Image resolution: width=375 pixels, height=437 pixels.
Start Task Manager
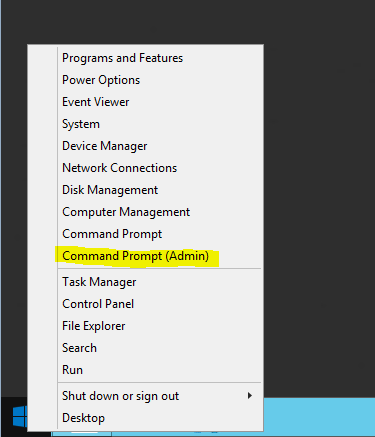(x=99, y=282)
